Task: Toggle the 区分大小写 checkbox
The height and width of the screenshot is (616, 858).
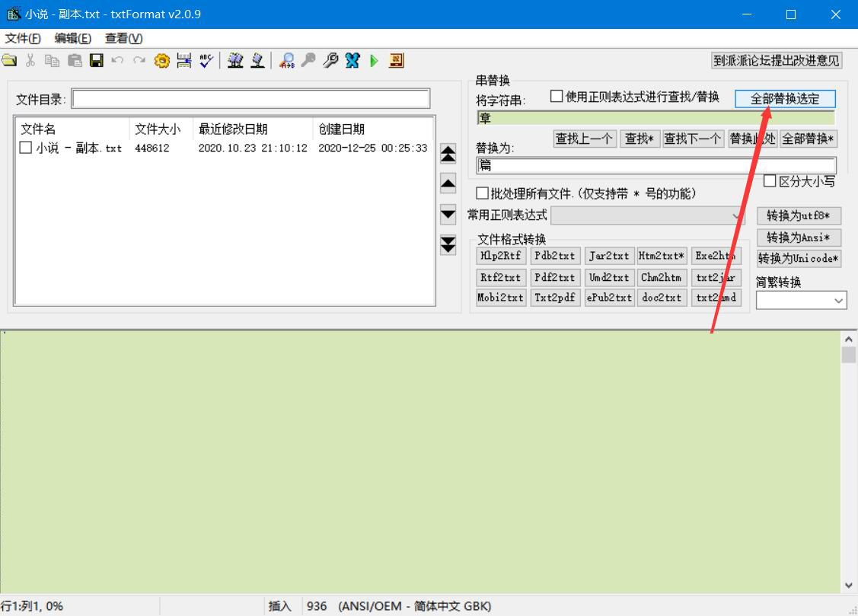Action: click(770, 181)
